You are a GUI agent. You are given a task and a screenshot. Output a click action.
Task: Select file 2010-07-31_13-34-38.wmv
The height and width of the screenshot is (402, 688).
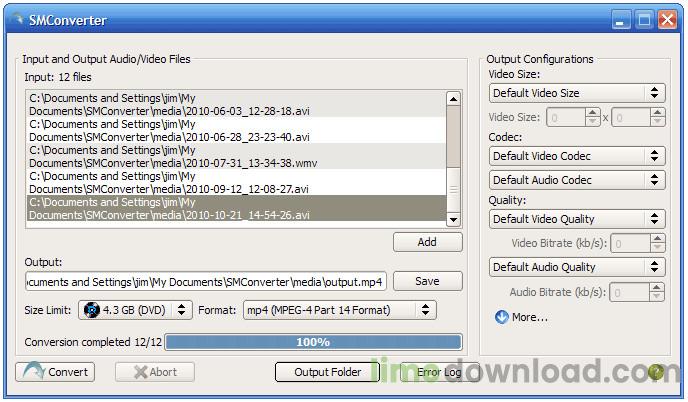coord(236,156)
